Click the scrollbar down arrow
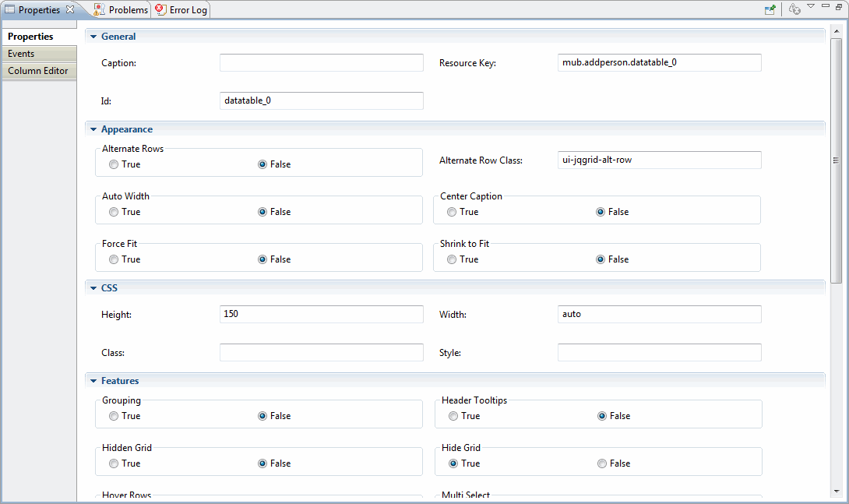The width and height of the screenshot is (849, 504). 836,492
